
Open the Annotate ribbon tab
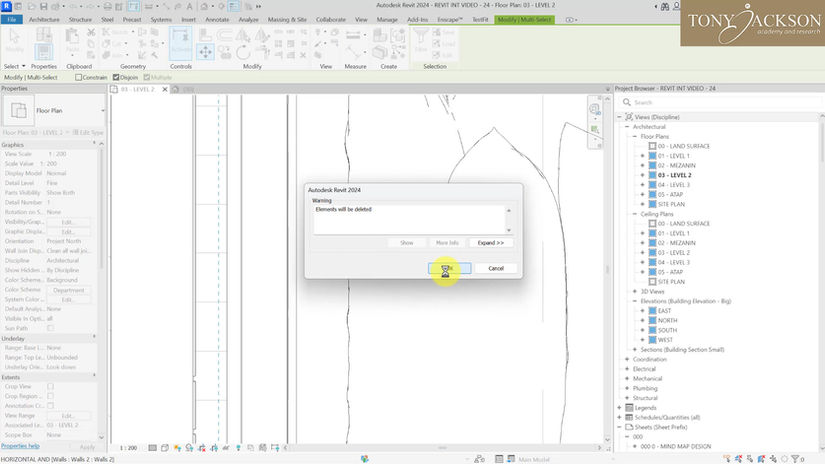217,20
